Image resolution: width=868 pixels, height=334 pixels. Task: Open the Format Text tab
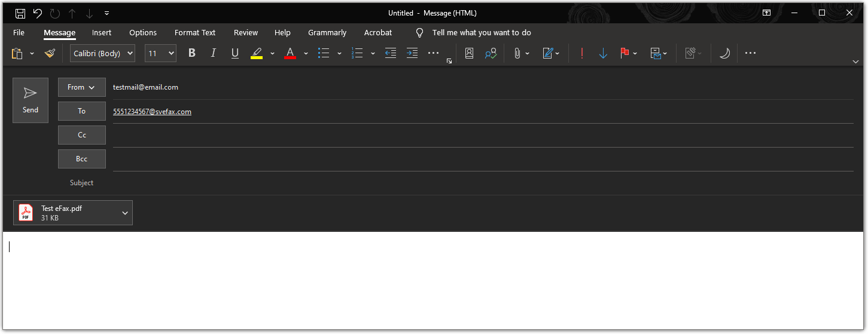[x=195, y=33]
